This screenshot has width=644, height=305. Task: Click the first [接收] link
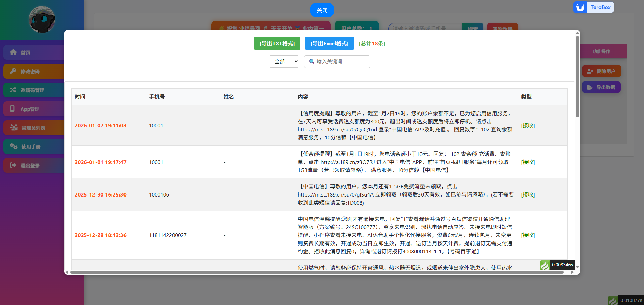(528, 125)
